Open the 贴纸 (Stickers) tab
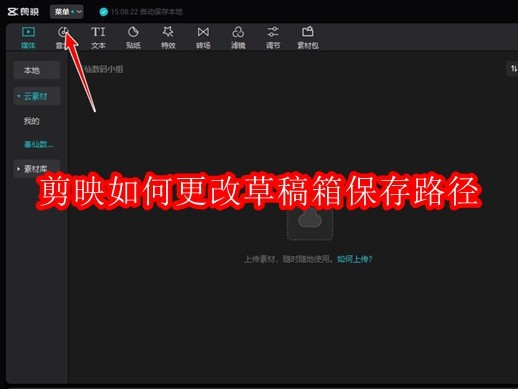This screenshot has width=518, height=389. [133, 38]
